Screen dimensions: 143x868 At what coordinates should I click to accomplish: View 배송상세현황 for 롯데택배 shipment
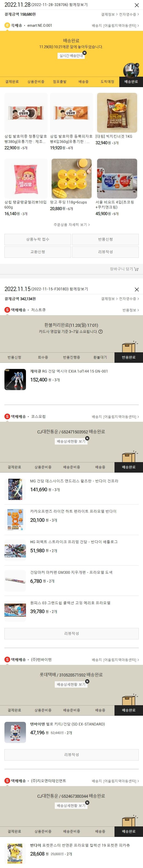tap(71, 684)
